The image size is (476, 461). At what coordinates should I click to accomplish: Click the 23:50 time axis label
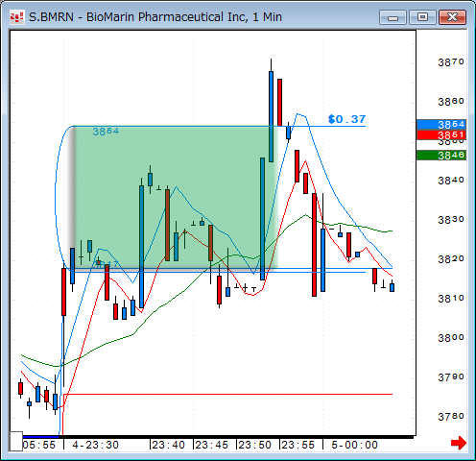coord(254,445)
